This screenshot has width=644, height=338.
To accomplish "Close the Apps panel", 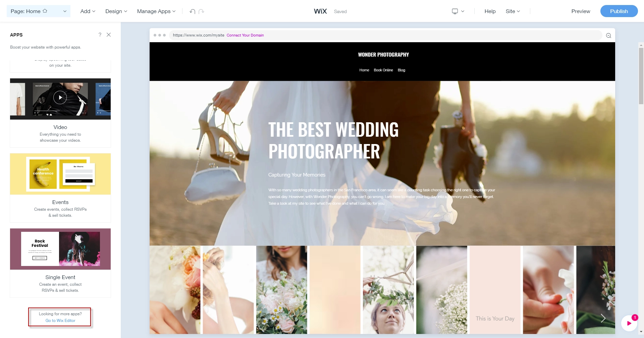I will click(x=109, y=35).
